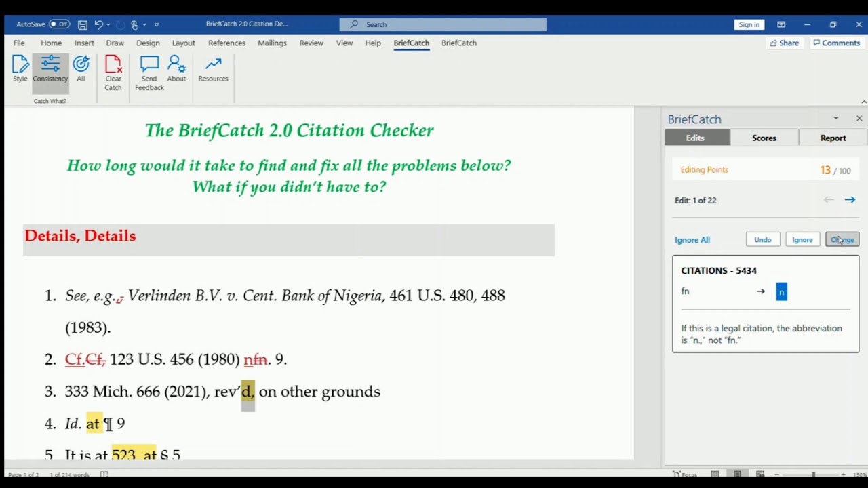Click the Change button
Screen dimensions: 868x488
pos(842,239)
